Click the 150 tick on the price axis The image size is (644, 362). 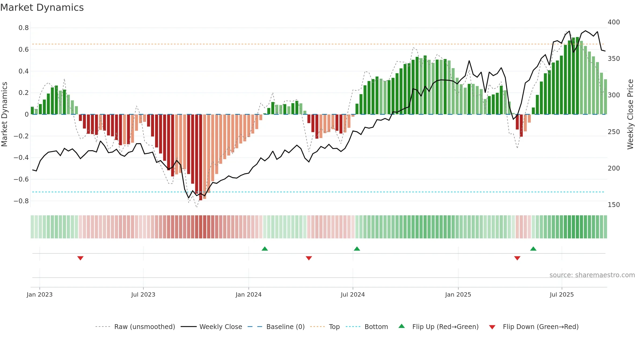click(x=614, y=205)
